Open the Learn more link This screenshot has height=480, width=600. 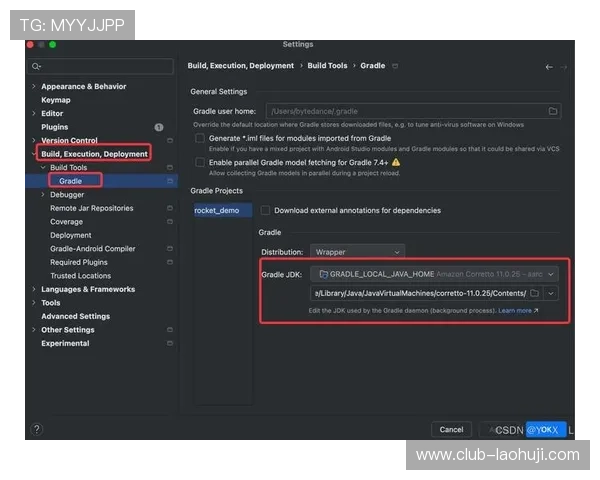518,311
